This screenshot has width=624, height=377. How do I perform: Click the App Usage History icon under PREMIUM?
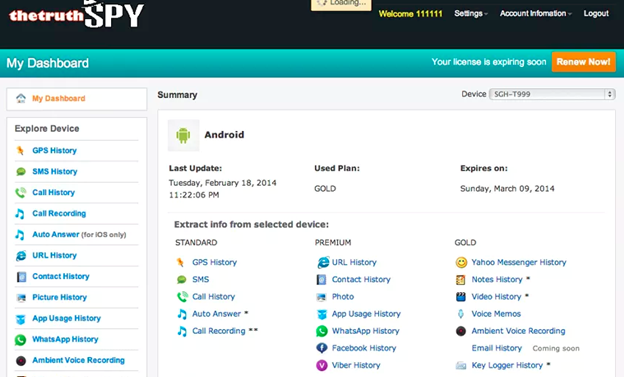[322, 314]
